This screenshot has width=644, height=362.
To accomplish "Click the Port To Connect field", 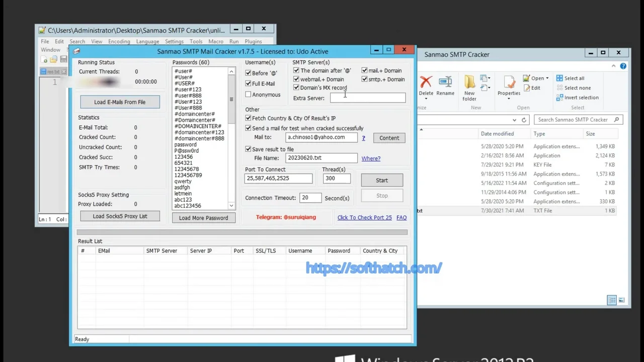I will tap(279, 178).
